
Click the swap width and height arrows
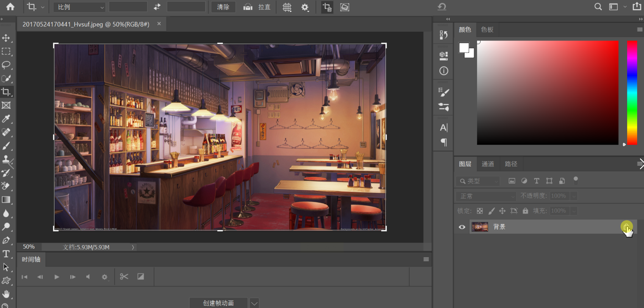(x=157, y=7)
